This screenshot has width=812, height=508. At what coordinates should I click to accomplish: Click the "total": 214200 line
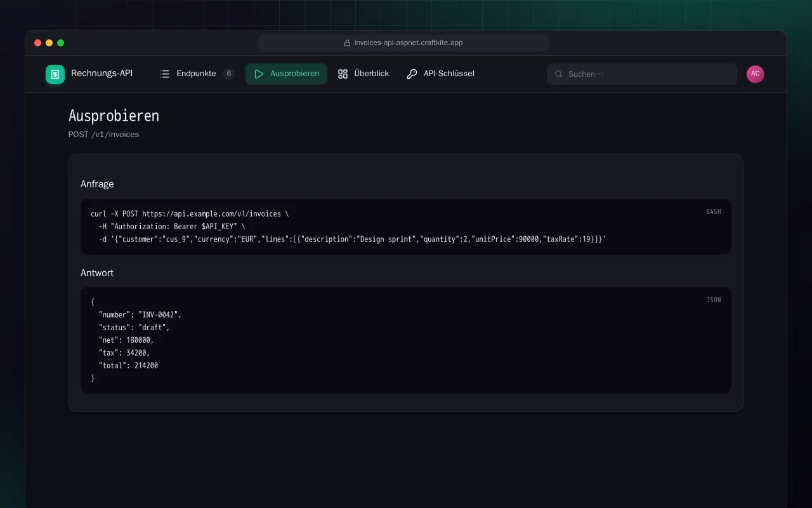tap(128, 366)
